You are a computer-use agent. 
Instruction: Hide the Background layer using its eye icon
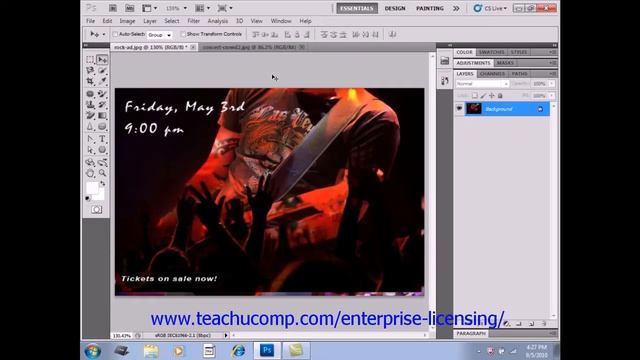[459, 109]
